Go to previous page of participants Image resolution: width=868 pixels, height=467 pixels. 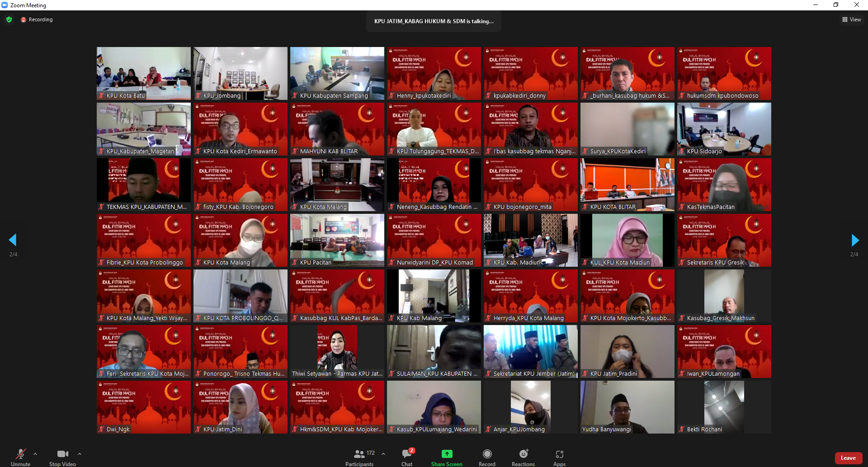point(13,240)
